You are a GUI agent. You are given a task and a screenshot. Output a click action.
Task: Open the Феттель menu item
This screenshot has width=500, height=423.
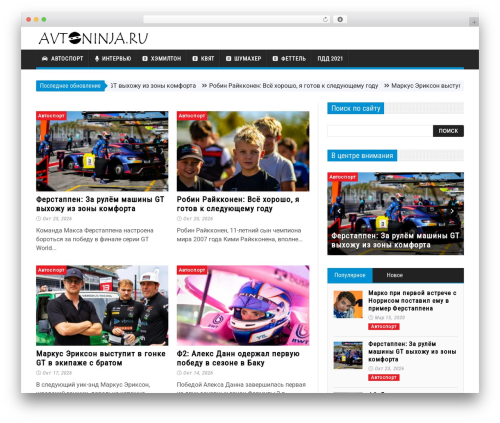289,59
